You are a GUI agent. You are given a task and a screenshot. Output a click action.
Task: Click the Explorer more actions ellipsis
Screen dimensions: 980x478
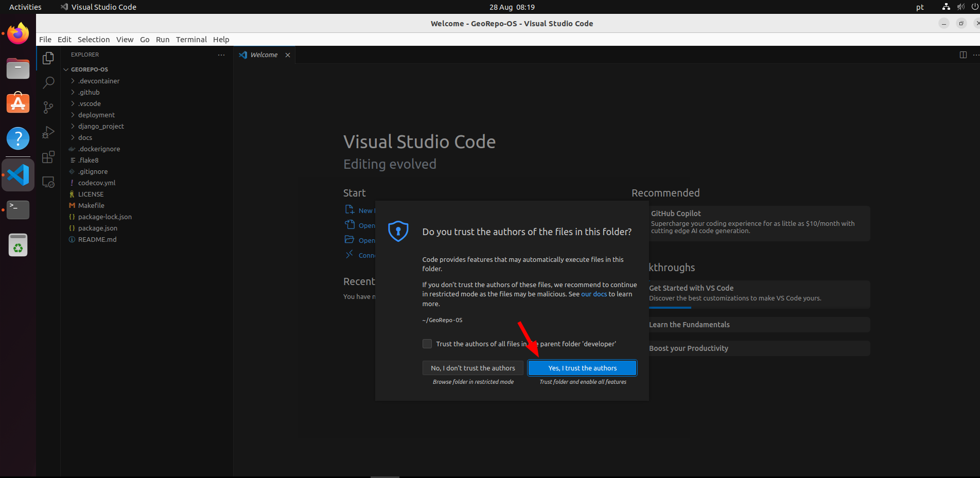[221, 55]
